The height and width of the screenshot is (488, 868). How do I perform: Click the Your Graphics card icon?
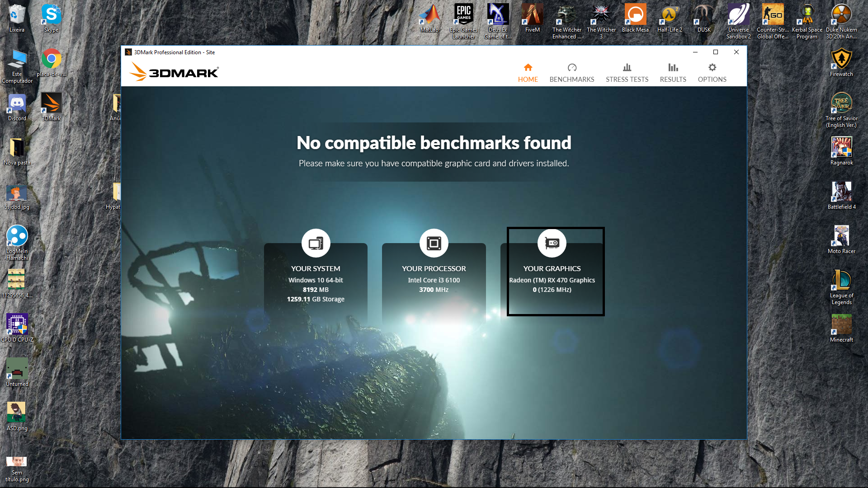552,243
